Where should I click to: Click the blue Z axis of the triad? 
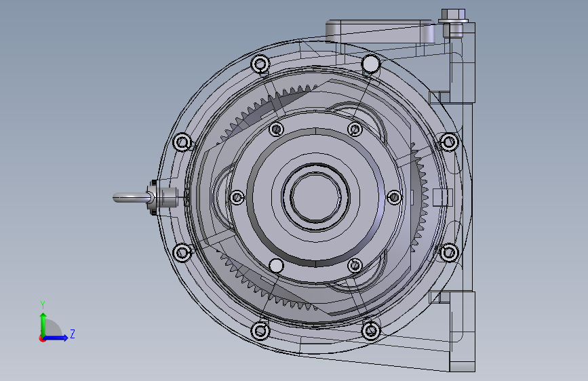[x=56, y=338]
